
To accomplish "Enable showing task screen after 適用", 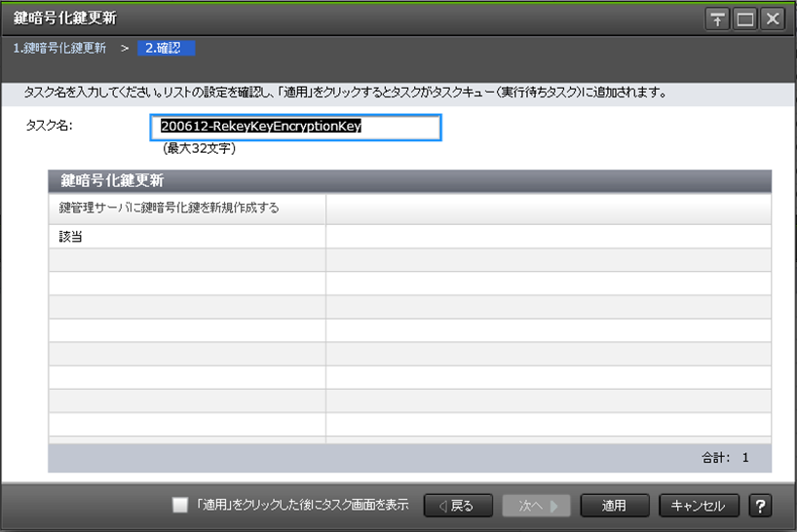I will click(x=180, y=505).
